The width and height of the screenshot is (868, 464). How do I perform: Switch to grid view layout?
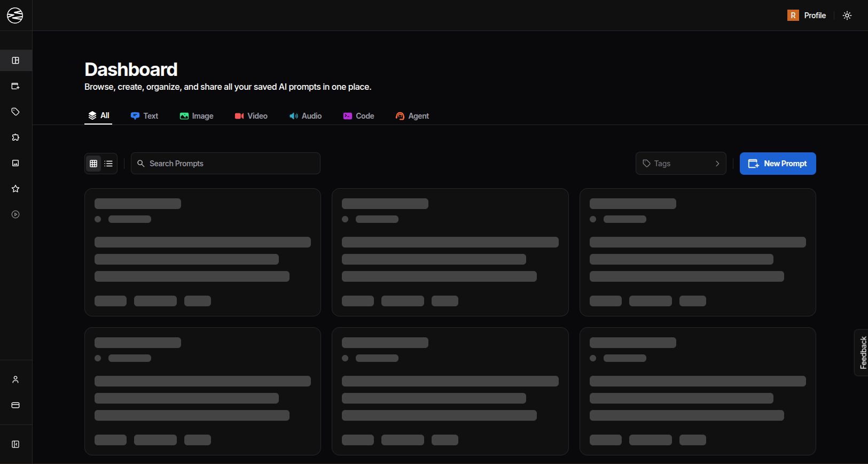coord(93,164)
